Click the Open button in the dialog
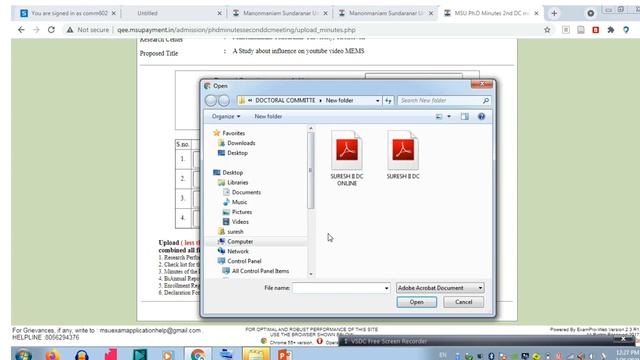Image resolution: width=640 pixels, height=360 pixels. tap(416, 302)
